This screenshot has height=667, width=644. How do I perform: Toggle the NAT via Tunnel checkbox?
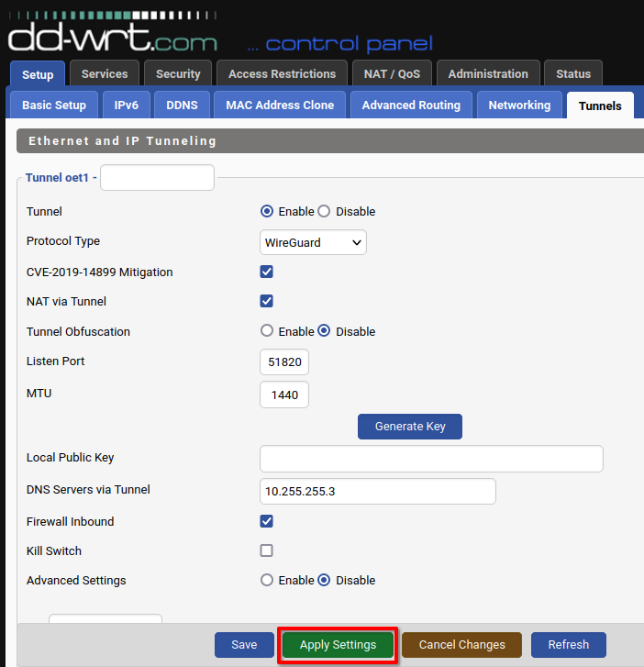coord(267,301)
